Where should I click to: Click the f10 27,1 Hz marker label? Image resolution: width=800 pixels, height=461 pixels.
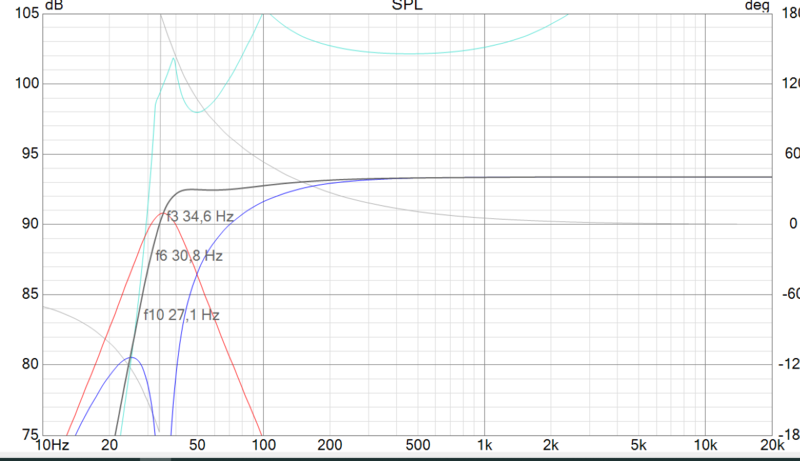point(182,315)
